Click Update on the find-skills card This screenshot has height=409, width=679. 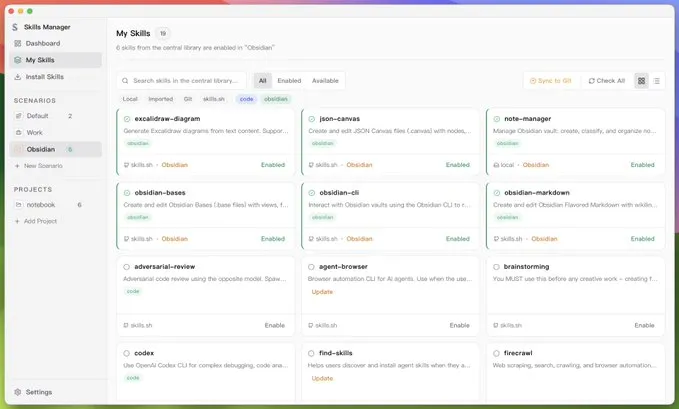pos(322,378)
